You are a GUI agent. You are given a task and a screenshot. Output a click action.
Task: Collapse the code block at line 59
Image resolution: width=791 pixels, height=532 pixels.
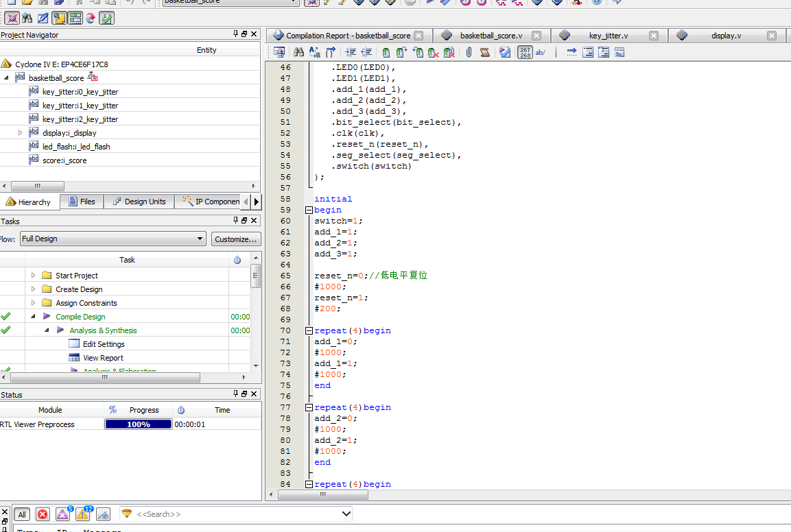(x=309, y=210)
